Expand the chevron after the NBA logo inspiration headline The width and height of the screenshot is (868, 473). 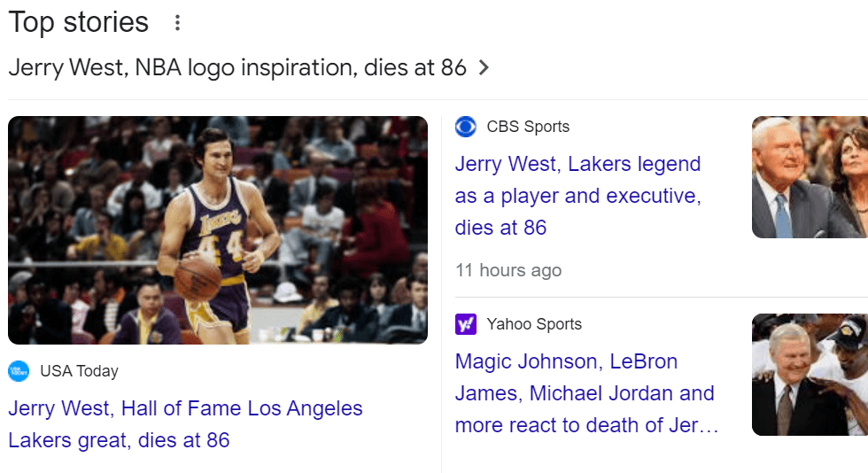tap(484, 67)
